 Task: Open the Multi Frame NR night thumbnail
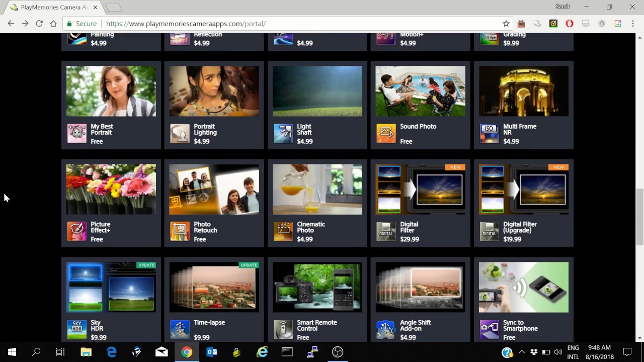tap(524, 91)
